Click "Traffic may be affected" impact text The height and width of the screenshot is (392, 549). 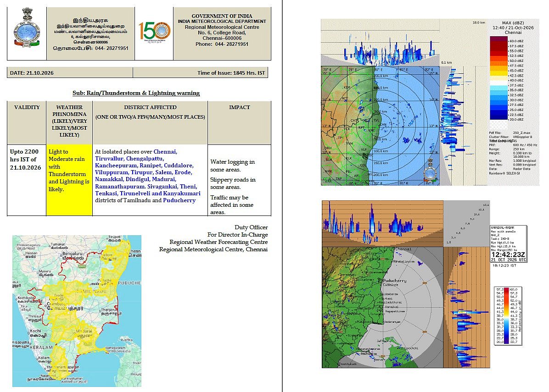coord(232,204)
